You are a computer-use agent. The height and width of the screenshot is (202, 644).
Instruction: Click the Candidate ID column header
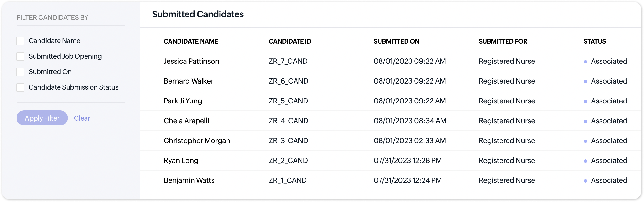point(290,41)
